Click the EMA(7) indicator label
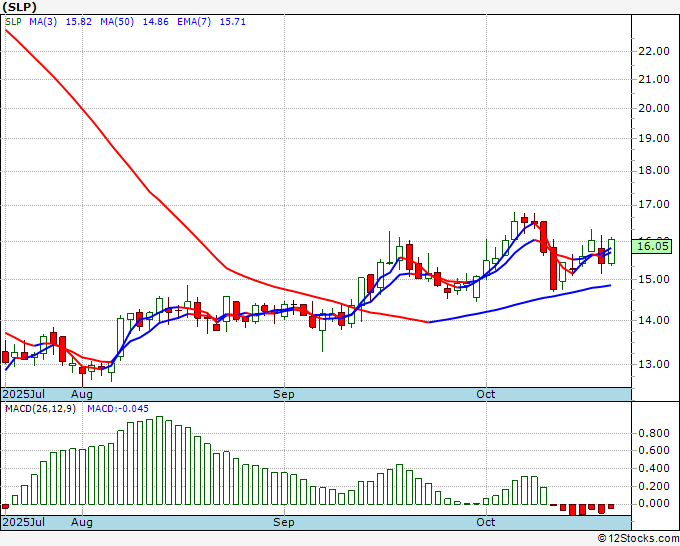Image resolution: width=680 pixels, height=546 pixels. click(194, 22)
